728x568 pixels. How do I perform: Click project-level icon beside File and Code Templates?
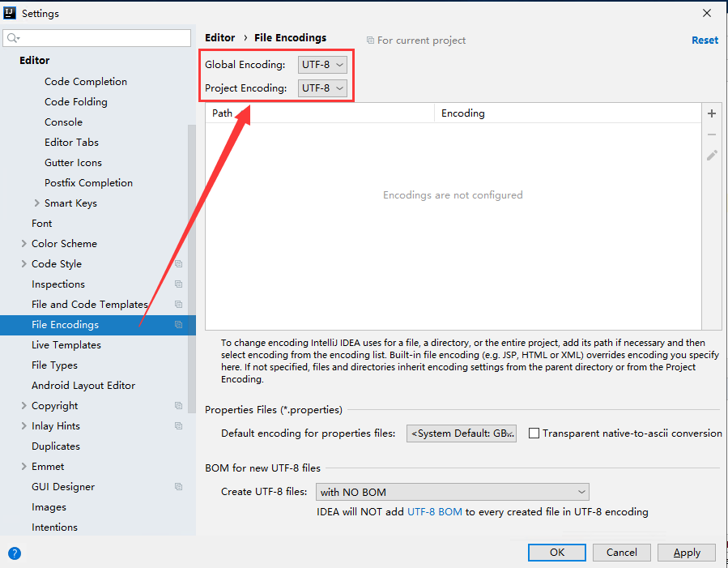click(178, 304)
